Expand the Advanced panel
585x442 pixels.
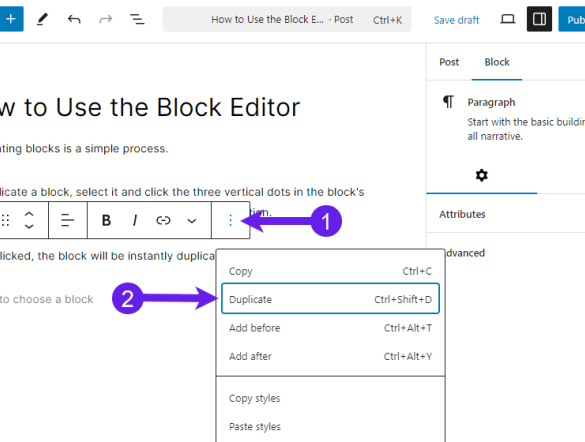point(466,253)
